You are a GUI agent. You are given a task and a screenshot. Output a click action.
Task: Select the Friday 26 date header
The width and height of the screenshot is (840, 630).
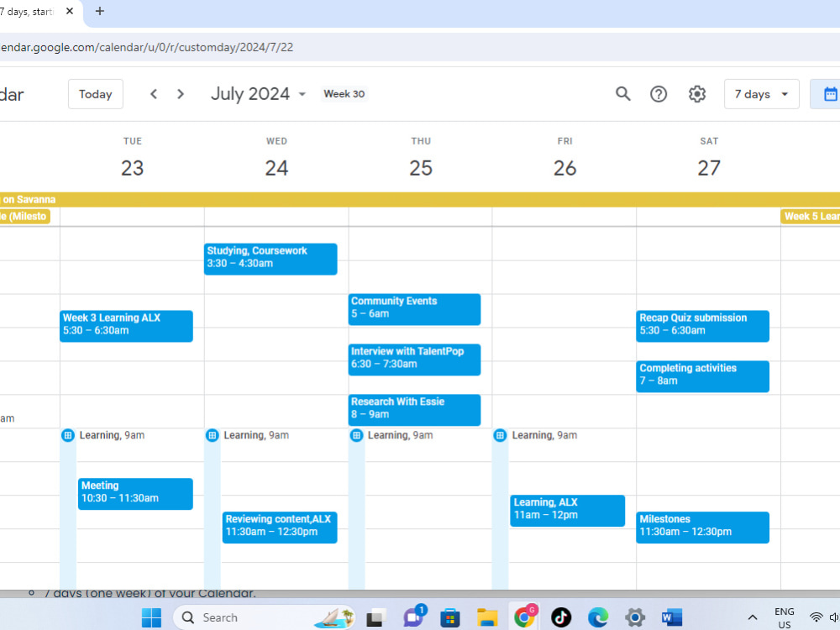point(564,168)
